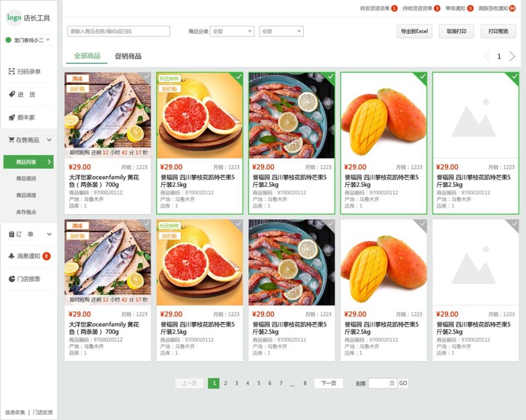Toggle checkmark on top-row fish card
Screen dimensions: 526x420
146,77
